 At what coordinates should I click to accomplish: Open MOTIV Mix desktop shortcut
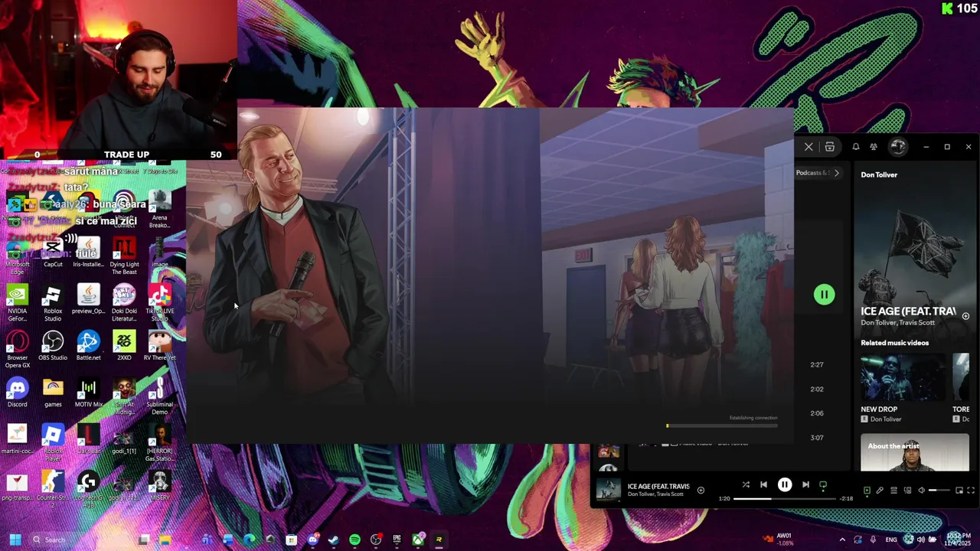pos(88,393)
